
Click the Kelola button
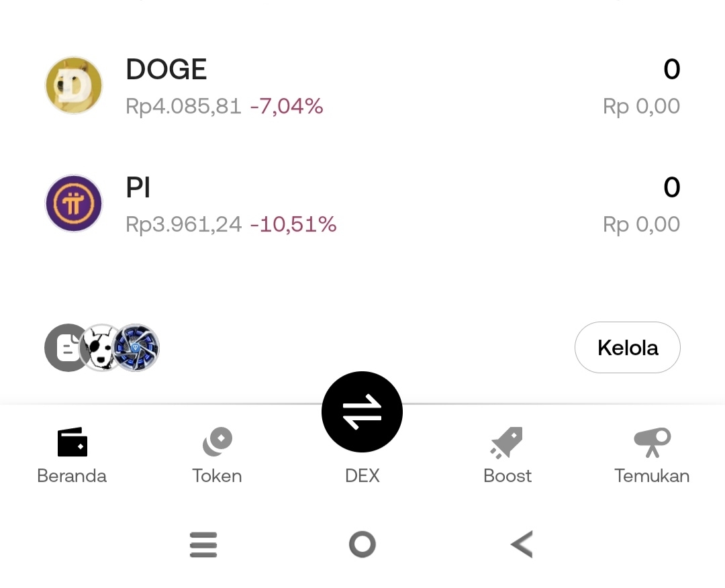pyautogui.click(x=627, y=348)
